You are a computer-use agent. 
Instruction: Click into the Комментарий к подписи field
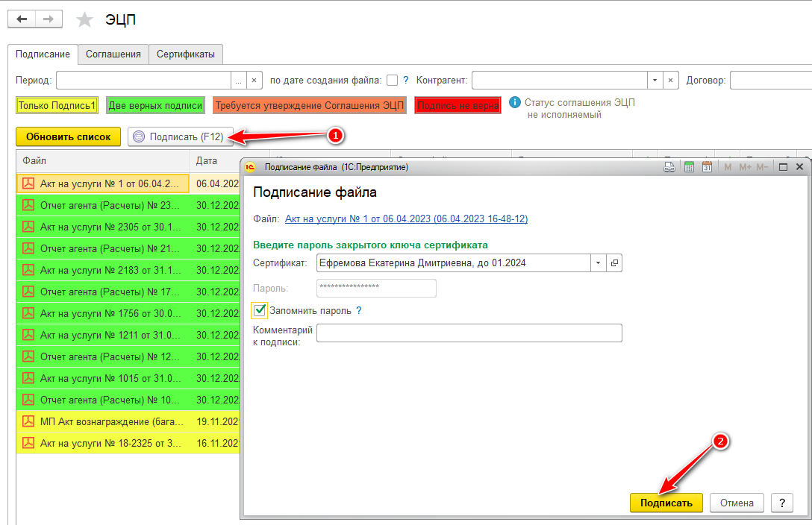tap(469, 333)
